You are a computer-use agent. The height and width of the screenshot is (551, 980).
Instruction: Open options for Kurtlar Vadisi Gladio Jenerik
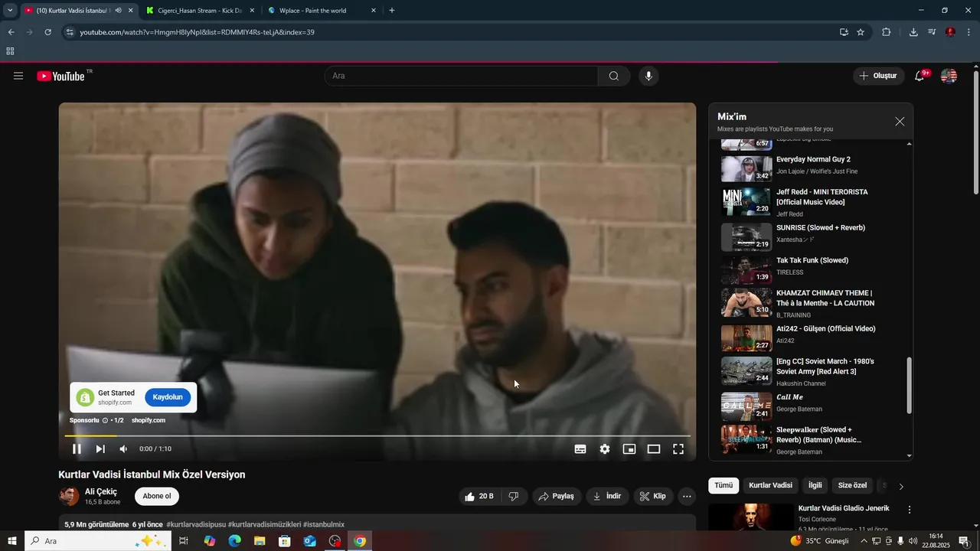click(x=910, y=510)
